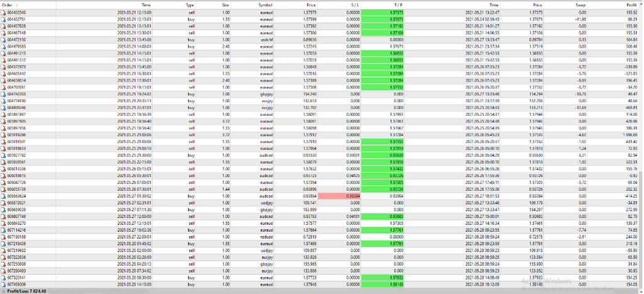
Task: Select the sell icon of order 607250888
Action: click(3, 264)
